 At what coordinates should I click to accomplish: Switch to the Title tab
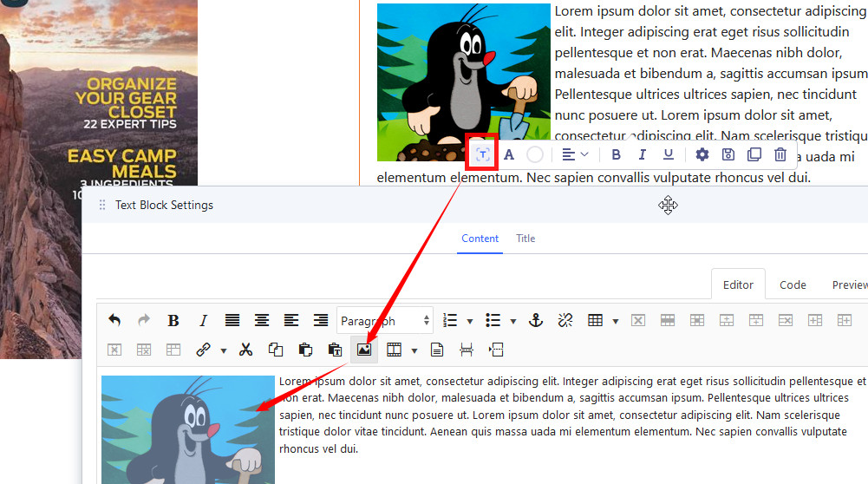click(525, 239)
